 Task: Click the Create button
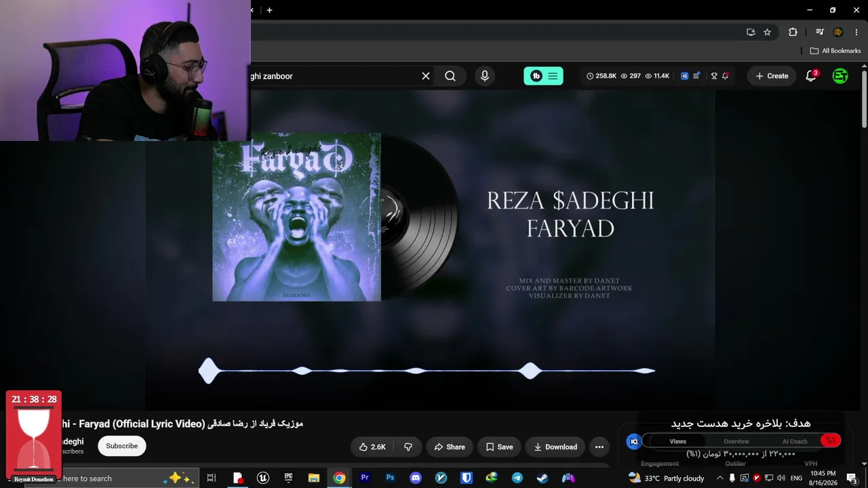[x=772, y=76]
